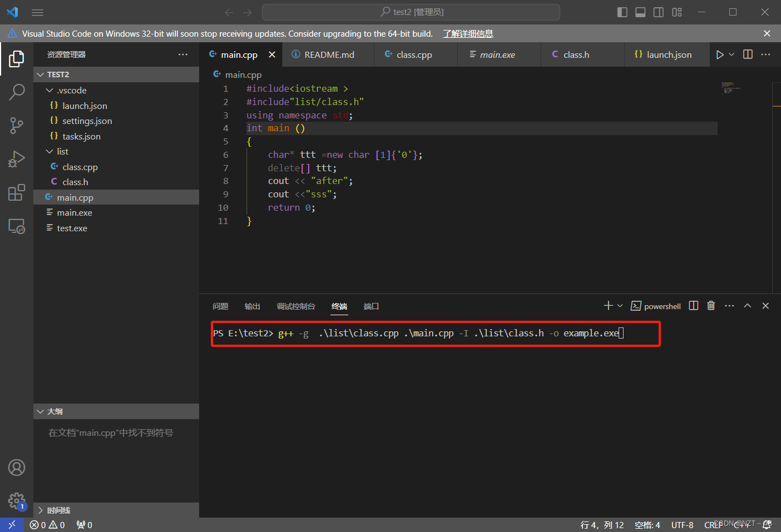Open settings.json in the explorer tree
The width and height of the screenshot is (781, 532).
116,121
